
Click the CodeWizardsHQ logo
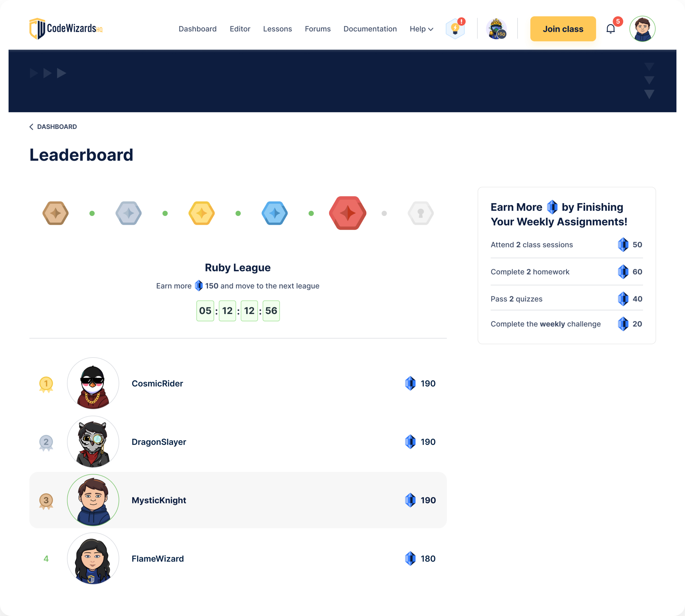(66, 29)
